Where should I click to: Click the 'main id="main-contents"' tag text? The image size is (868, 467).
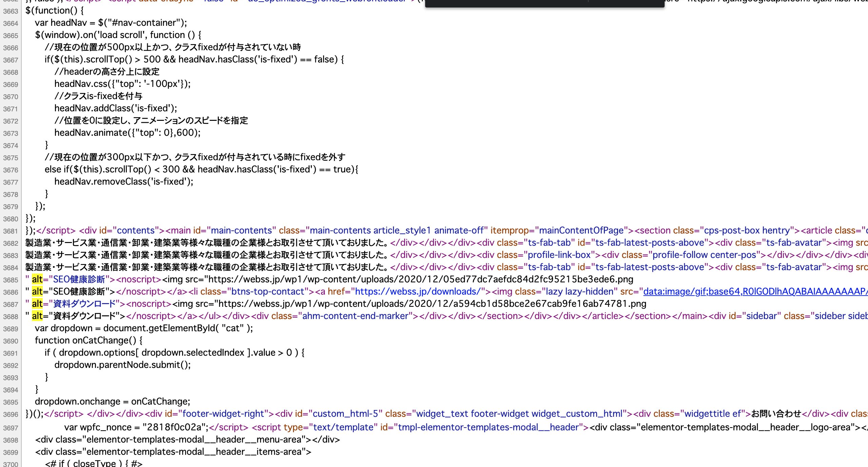coord(221,230)
